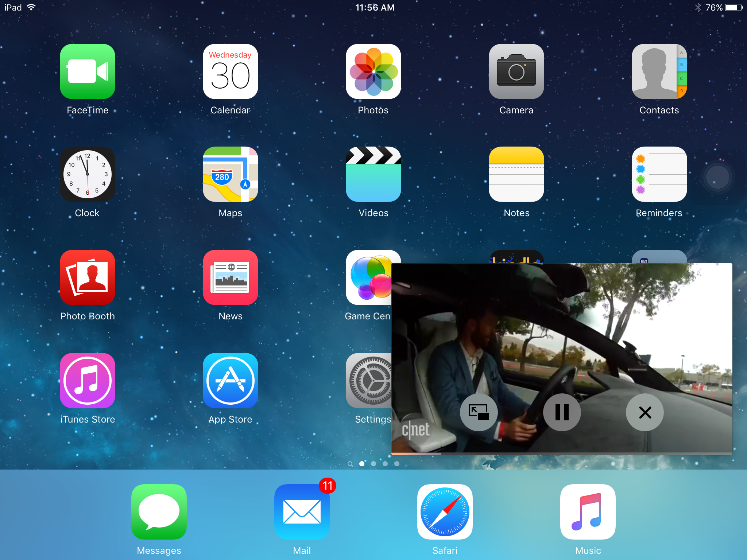Open the Calendar app showing Wednesday 30
The width and height of the screenshot is (747, 560).
[231, 71]
